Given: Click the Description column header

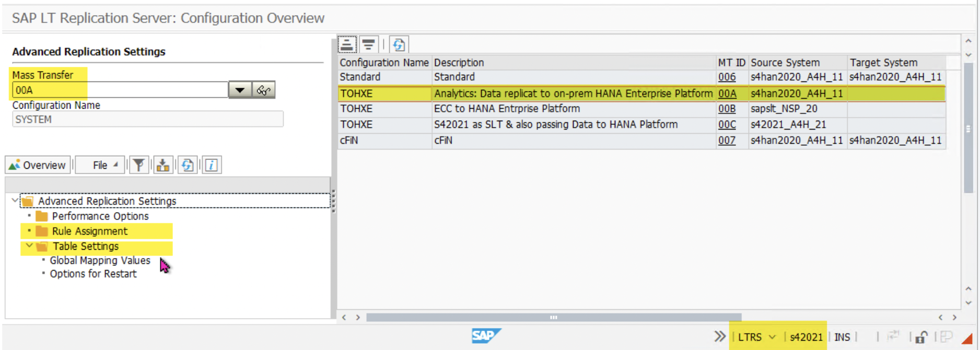Looking at the screenshot, I should tap(574, 63).
